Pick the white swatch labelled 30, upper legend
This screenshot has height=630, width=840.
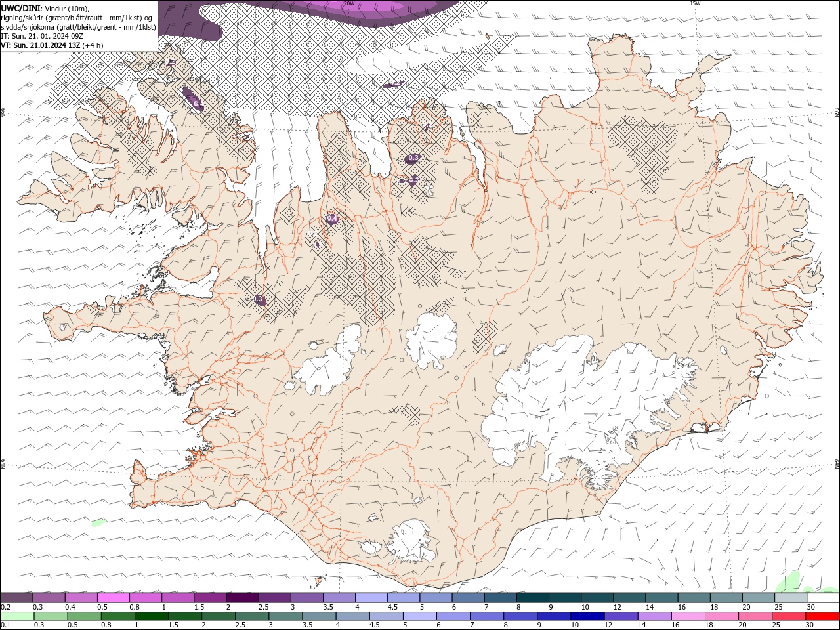[823, 598]
